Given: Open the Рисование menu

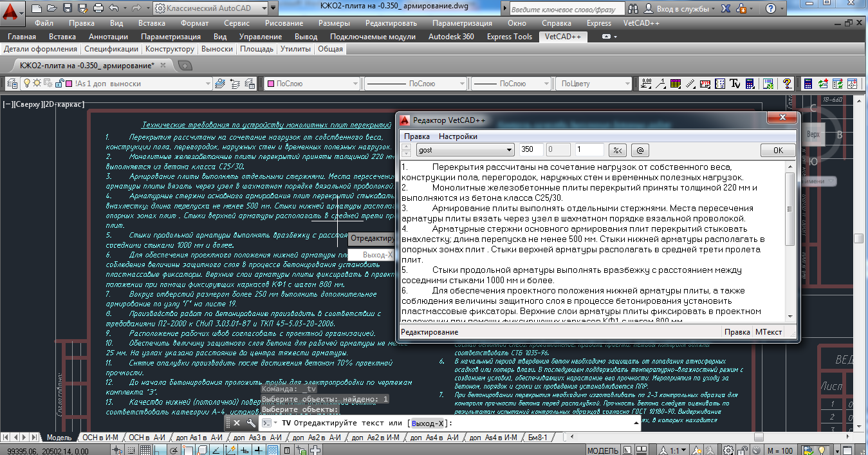Looking at the screenshot, I should tap(284, 23).
